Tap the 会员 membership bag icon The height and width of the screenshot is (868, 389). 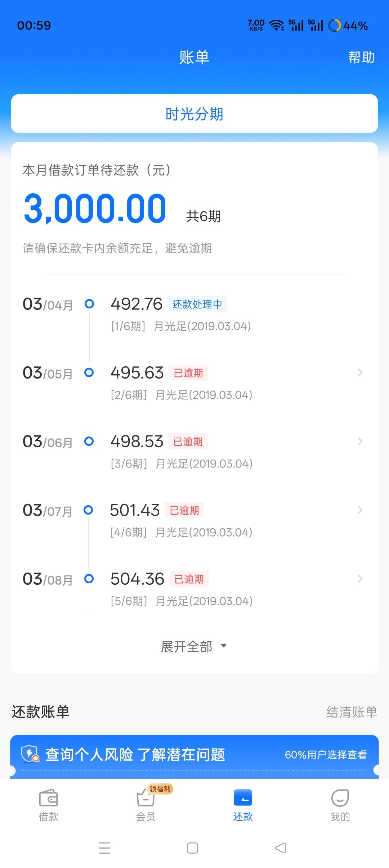(146, 798)
